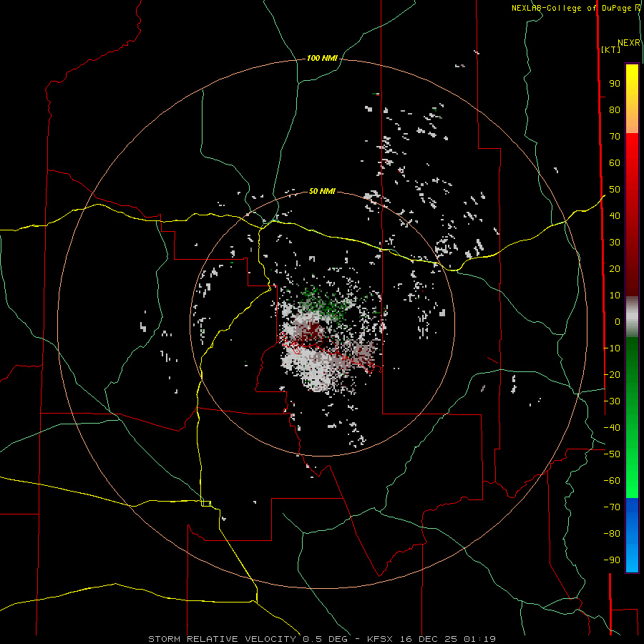Click the Storm Relative Velocity caption
Viewport: 644px width, 644px height.
(x=321, y=639)
